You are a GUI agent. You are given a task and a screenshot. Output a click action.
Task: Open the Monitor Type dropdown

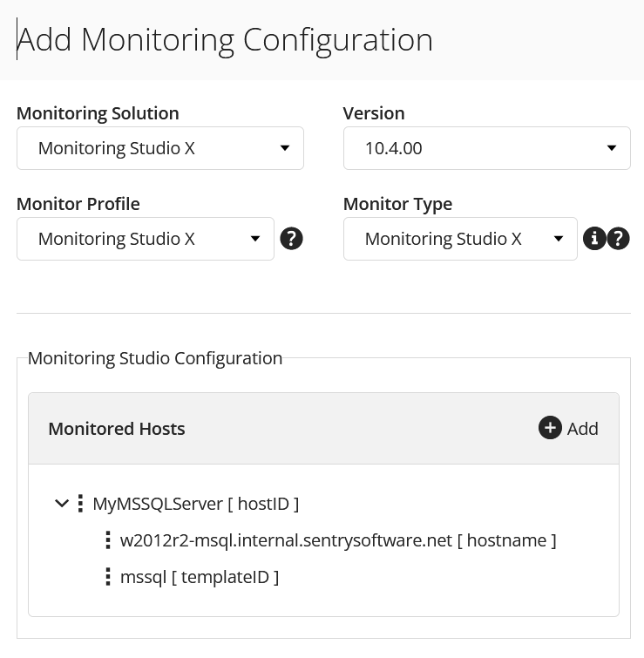pos(460,239)
